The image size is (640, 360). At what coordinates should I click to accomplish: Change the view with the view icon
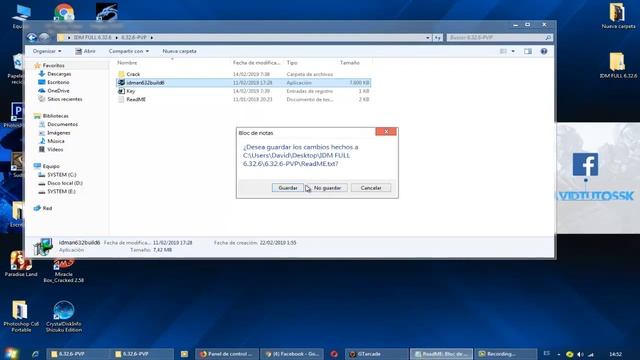click(x=503, y=51)
